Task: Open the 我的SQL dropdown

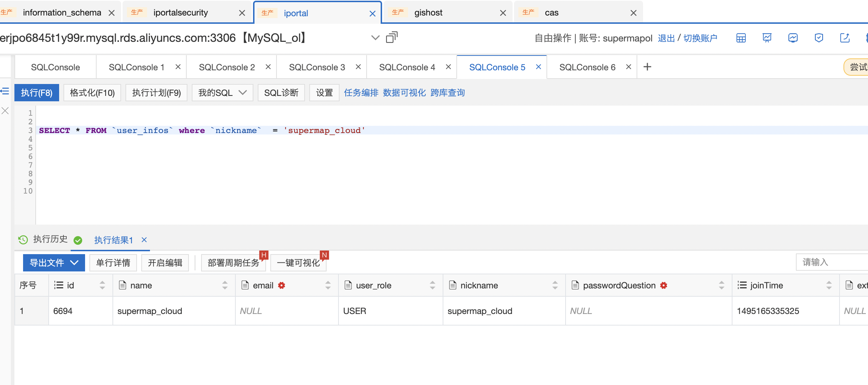Action: [x=222, y=93]
